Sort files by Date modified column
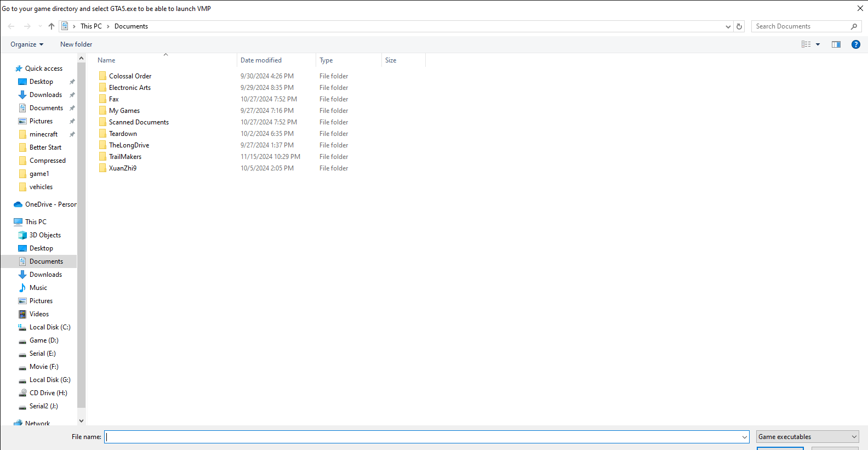The height and width of the screenshot is (450, 868). (x=261, y=60)
